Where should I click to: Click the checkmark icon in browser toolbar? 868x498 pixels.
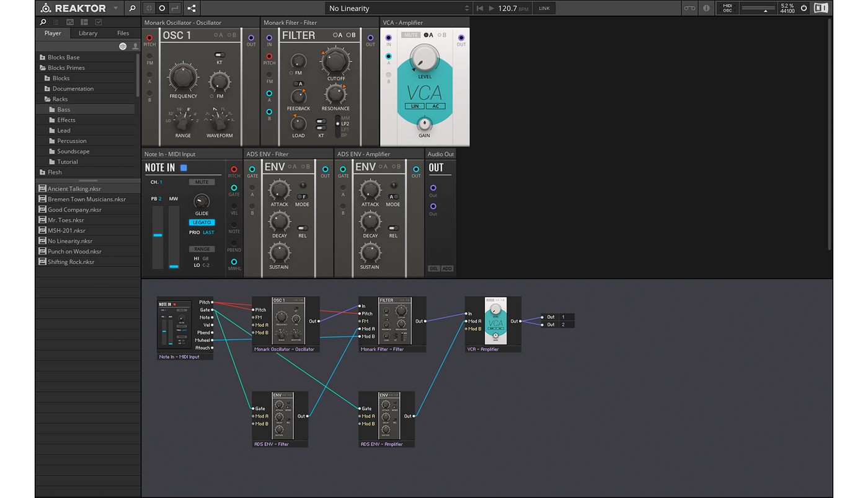(99, 22)
